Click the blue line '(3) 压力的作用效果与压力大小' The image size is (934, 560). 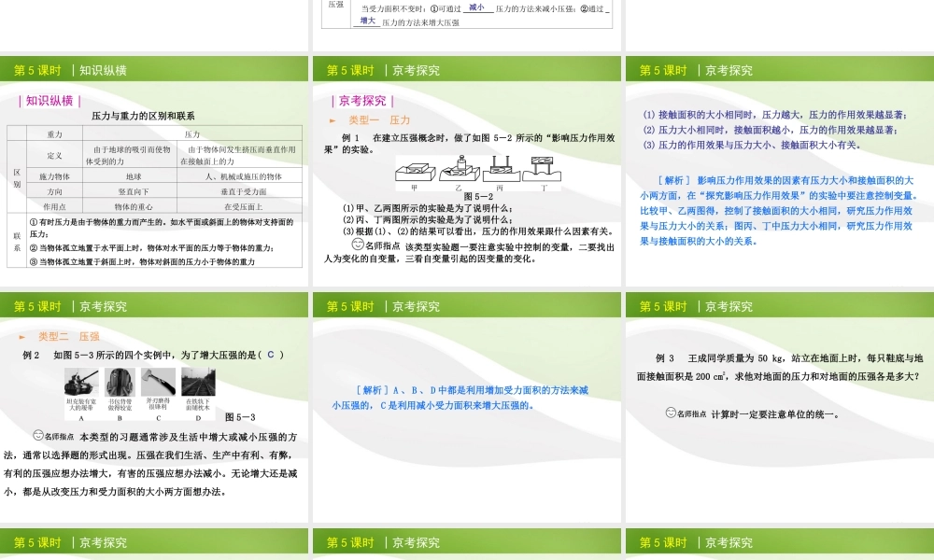click(x=751, y=145)
